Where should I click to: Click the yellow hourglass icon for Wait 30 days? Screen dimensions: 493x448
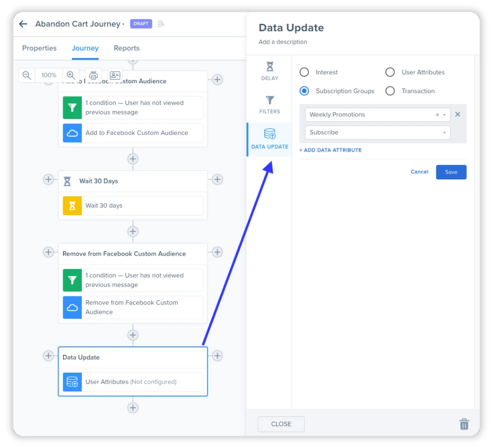(x=72, y=206)
